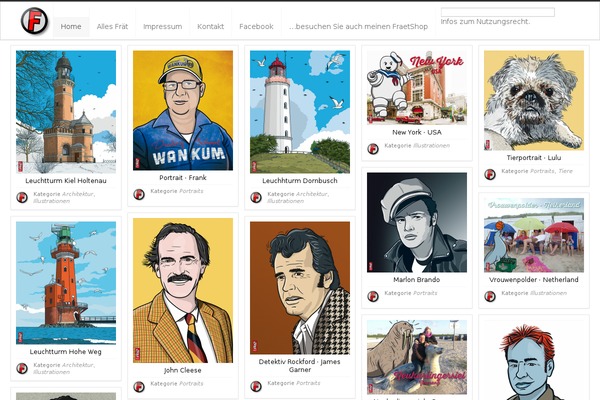This screenshot has height=400, width=600.
Task: Select Portraits category under Tierportrait - Lulu
Action: (543, 171)
